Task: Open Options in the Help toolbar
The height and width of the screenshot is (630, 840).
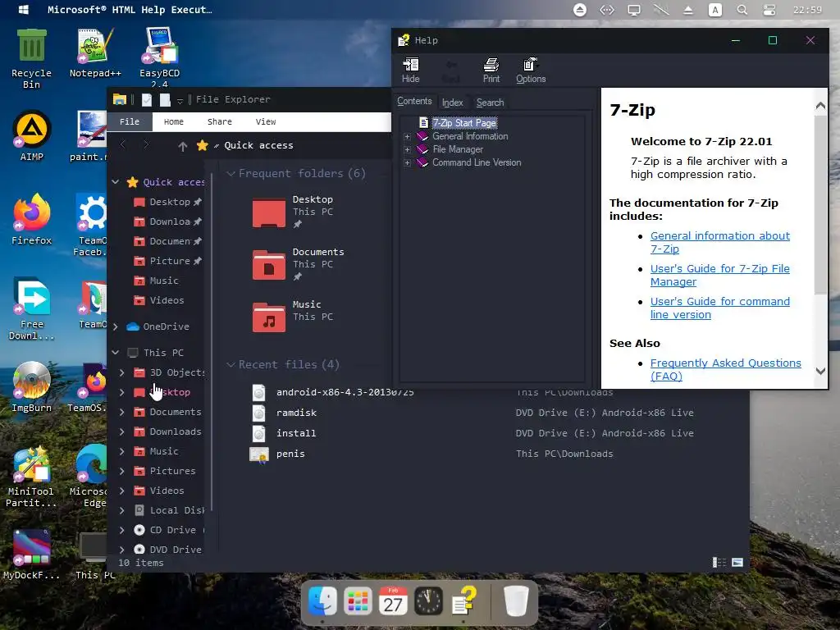Action: click(x=531, y=71)
